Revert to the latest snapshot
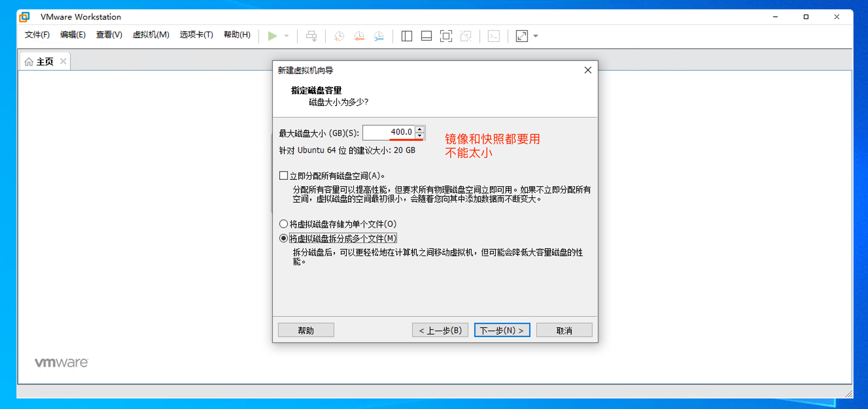Viewport: 868px width, 409px height. tap(359, 36)
